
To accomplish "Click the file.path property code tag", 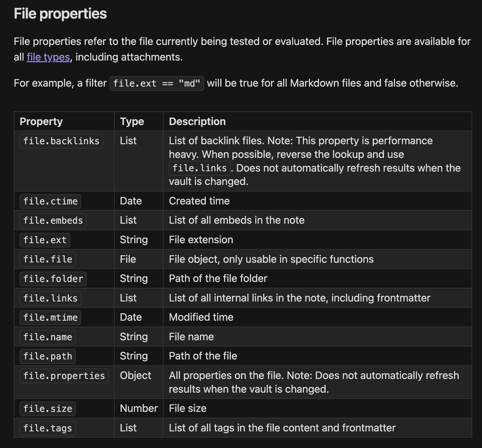I will click(48, 357).
